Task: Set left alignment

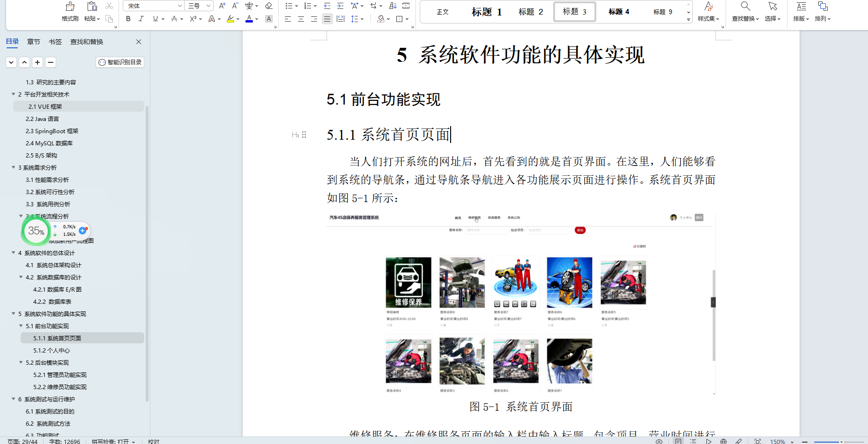Action: 288,19
